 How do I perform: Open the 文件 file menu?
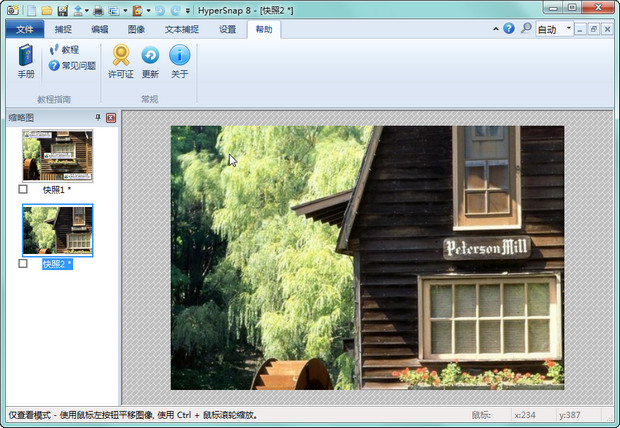click(x=25, y=29)
